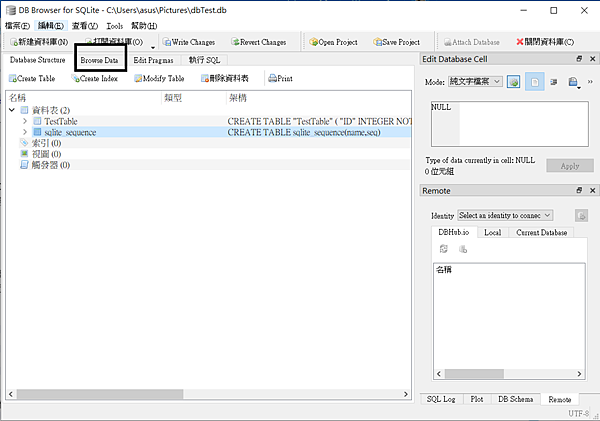Switch to Current Database tab
Image resolution: width=600 pixels, height=421 pixels.
coord(541,232)
